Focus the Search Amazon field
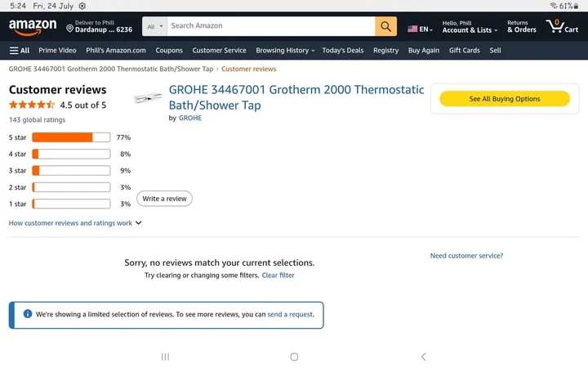 [271, 26]
